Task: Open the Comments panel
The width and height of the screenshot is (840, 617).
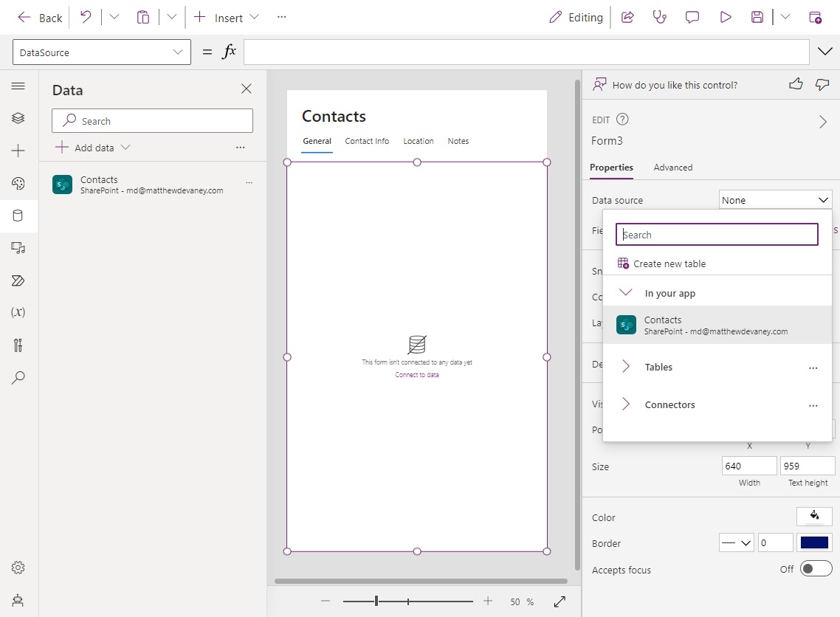Action: [692, 17]
